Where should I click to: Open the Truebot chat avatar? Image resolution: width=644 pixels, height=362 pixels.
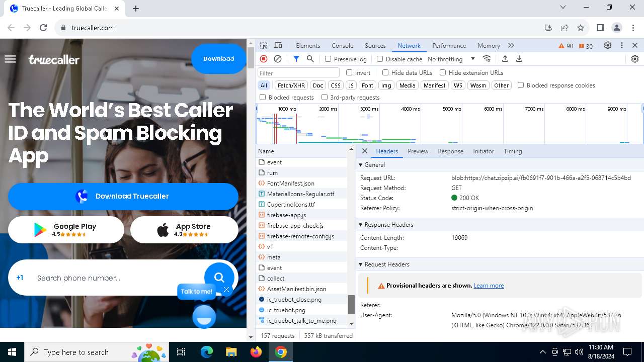tap(204, 316)
